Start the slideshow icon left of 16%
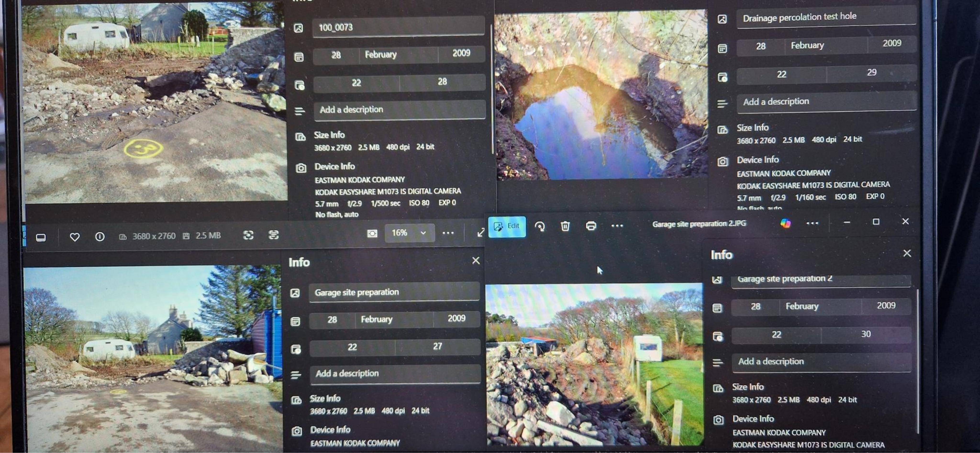 click(372, 233)
